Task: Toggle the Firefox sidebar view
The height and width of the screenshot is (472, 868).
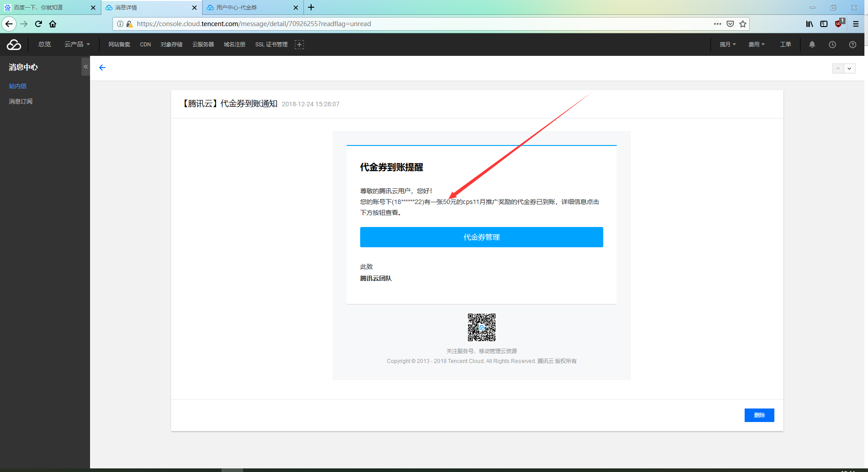Action: coord(824,24)
